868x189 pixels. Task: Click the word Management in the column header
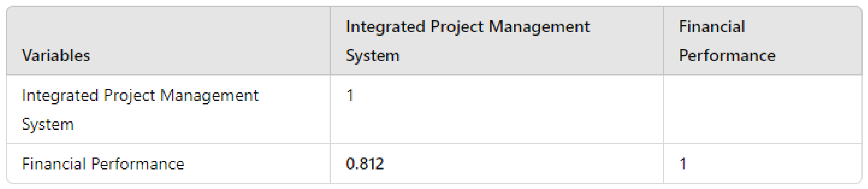click(x=539, y=27)
